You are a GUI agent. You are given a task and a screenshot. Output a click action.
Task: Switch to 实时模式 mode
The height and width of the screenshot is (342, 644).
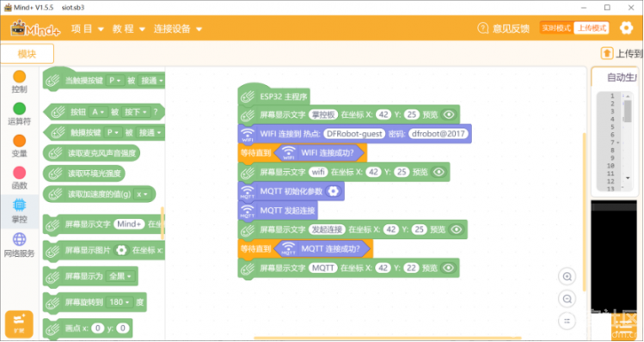pos(556,27)
